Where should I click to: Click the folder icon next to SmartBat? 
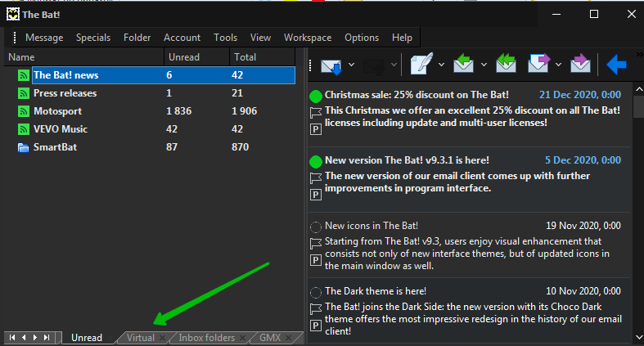[24, 147]
